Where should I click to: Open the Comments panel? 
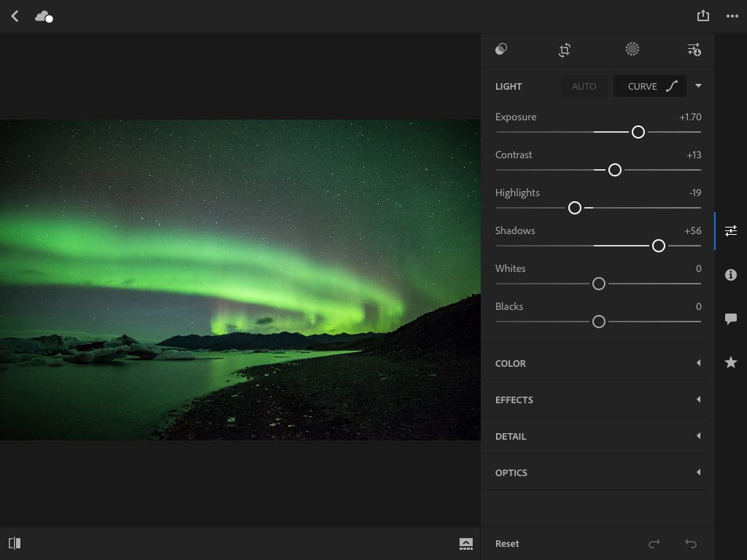pos(730,318)
